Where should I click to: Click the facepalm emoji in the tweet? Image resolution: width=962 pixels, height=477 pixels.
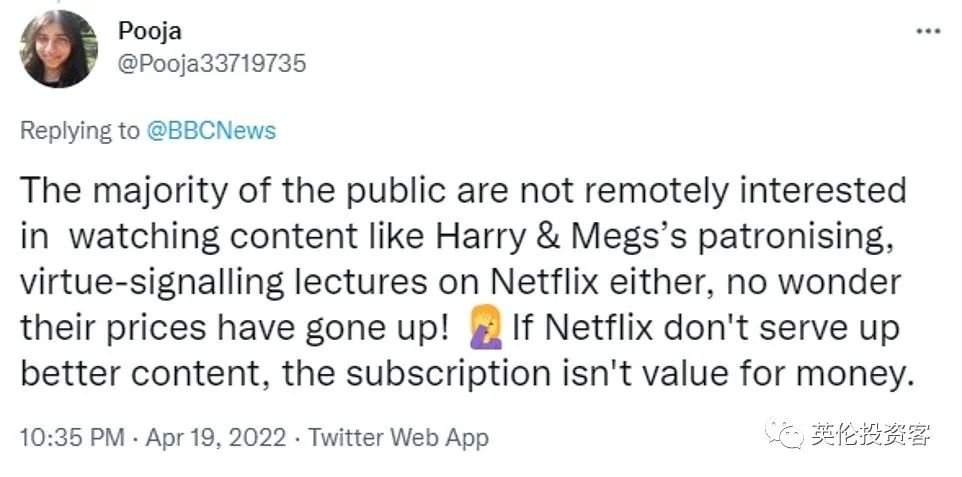tap(486, 327)
